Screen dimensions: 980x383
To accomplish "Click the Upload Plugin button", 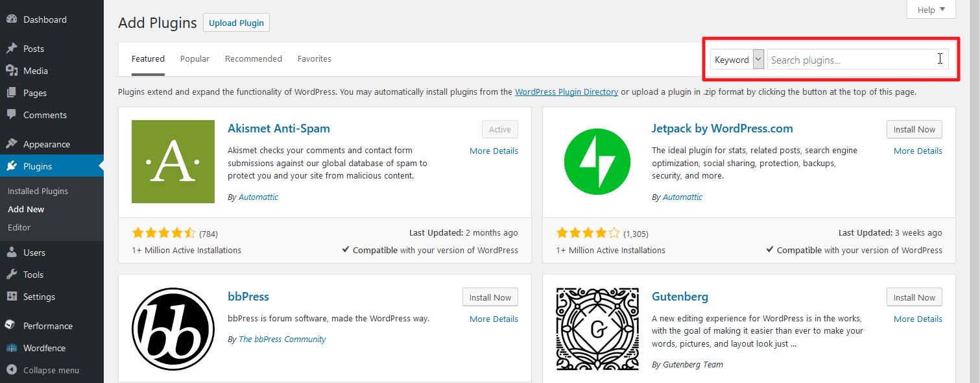I will [x=236, y=23].
